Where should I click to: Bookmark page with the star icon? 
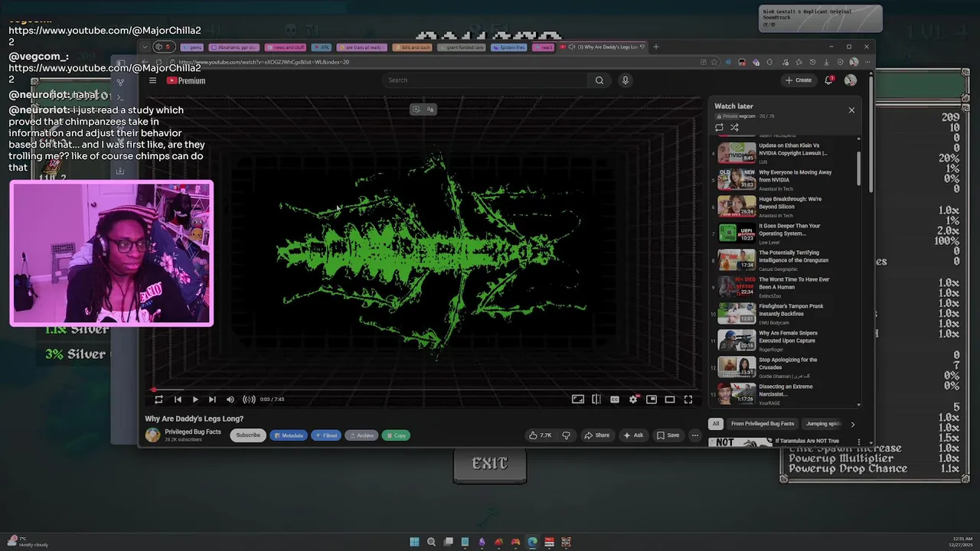714,62
